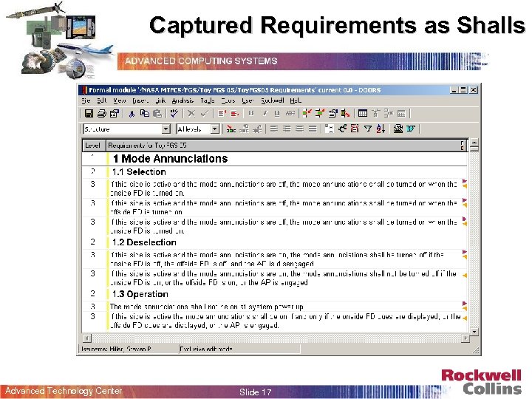Click the red-arrow link icon before column tools
532x399 pixels.
tap(345, 113)
